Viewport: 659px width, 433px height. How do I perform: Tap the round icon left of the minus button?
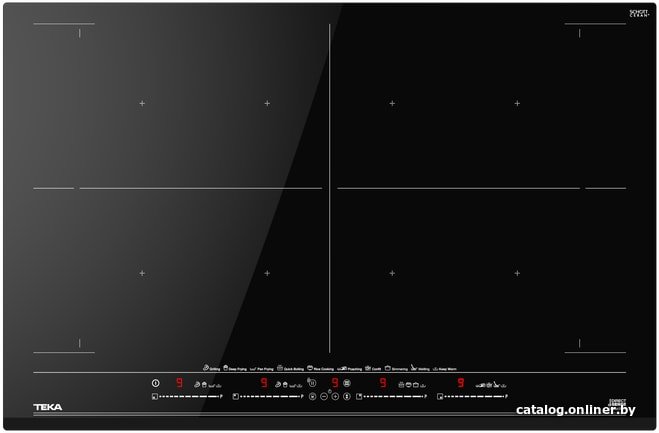[312, 396]
